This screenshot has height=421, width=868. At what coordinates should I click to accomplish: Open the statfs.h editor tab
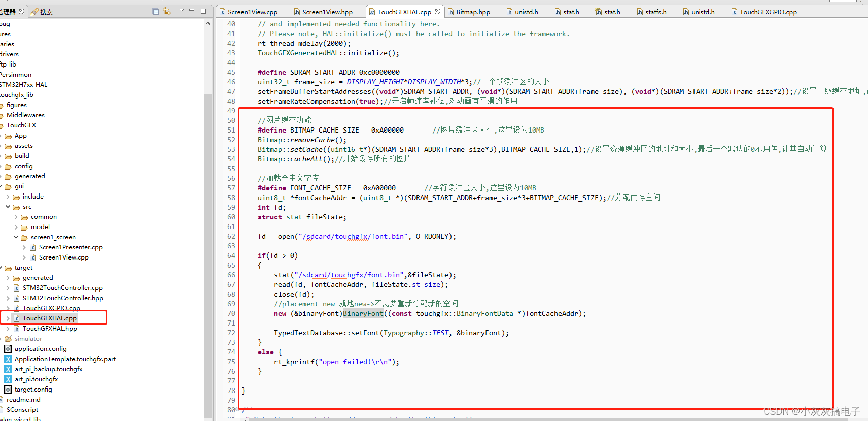(x=651, y=12)
